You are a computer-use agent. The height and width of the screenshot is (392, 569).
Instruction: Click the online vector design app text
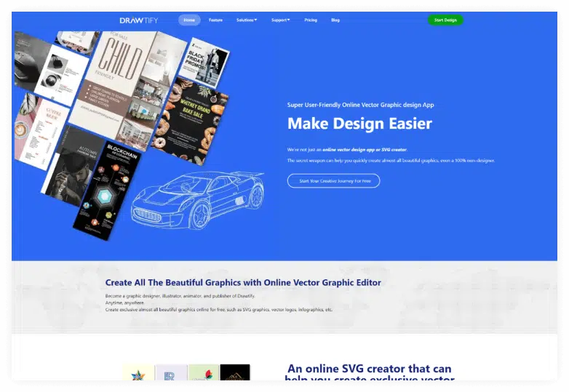coord(365,149)
